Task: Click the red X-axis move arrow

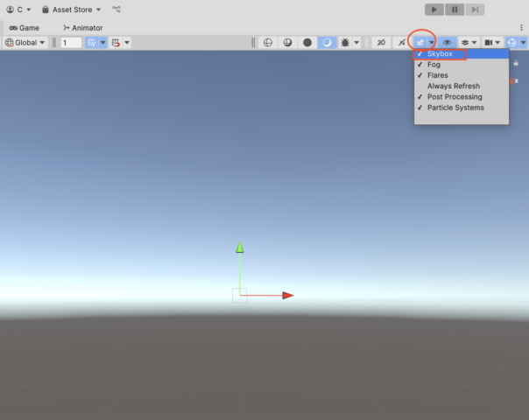Action: (288, 295)
